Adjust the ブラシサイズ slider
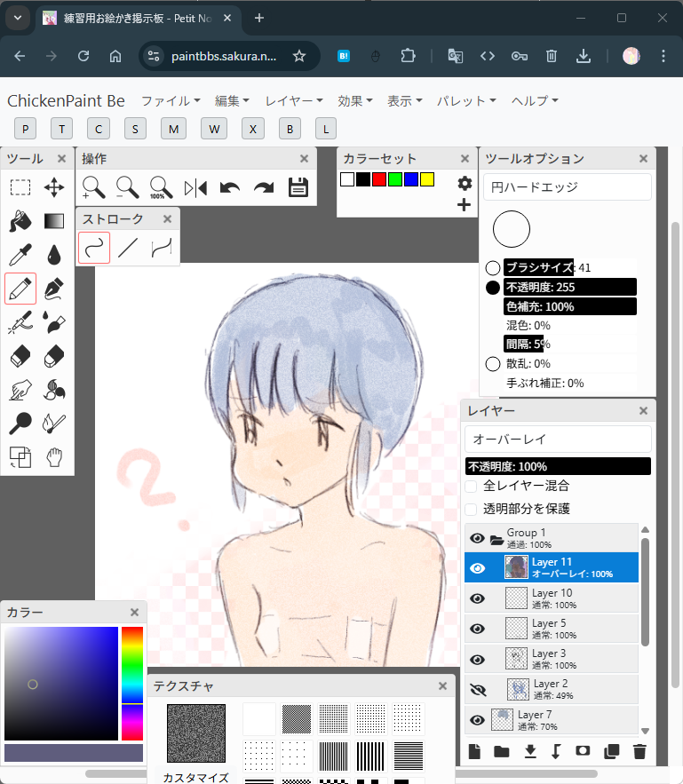 pos(570,268)
